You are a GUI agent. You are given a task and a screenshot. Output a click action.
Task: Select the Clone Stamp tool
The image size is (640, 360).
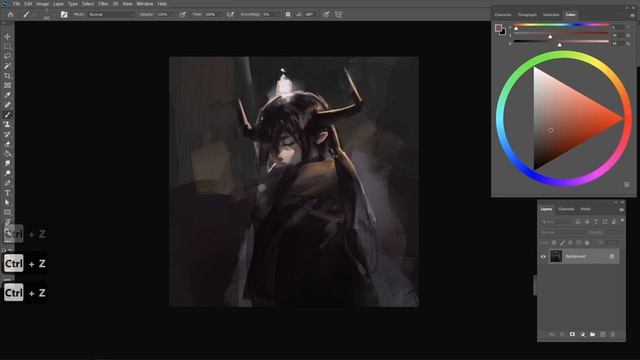pos(7,124)
